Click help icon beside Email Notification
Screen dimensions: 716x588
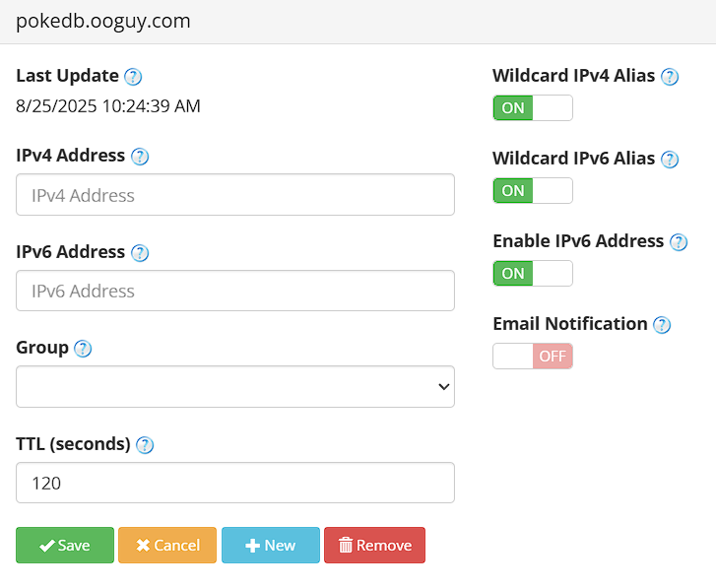tap(662, 325)
